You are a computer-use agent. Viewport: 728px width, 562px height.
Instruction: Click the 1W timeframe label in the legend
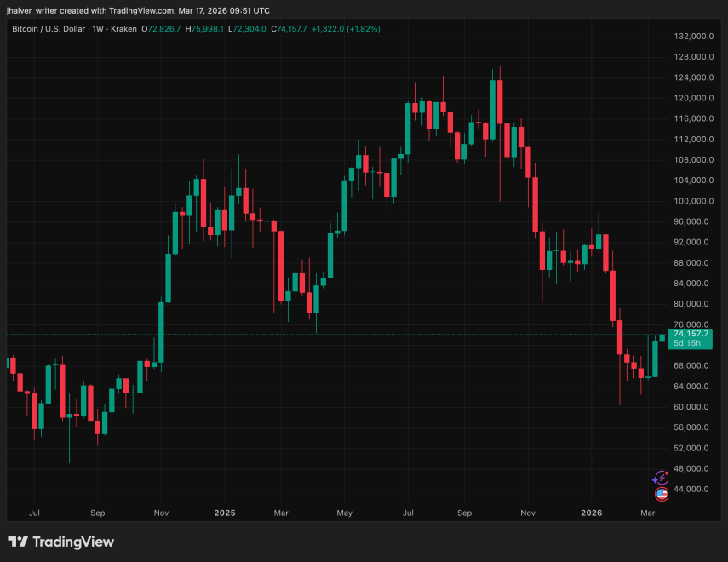pos(98,28)
